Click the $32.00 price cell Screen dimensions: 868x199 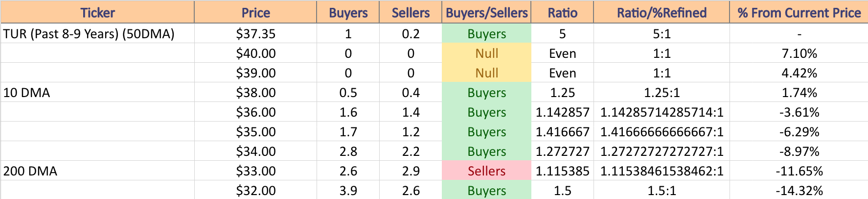(x=255, y=190)
